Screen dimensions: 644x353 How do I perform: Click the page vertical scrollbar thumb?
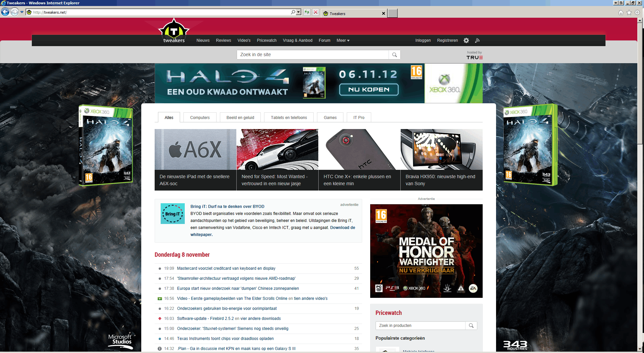pos(640,84)
